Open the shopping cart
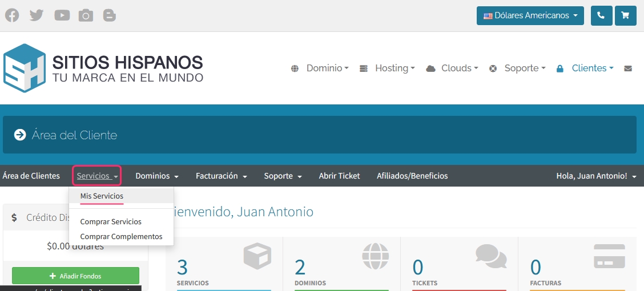 coord(625,16)
